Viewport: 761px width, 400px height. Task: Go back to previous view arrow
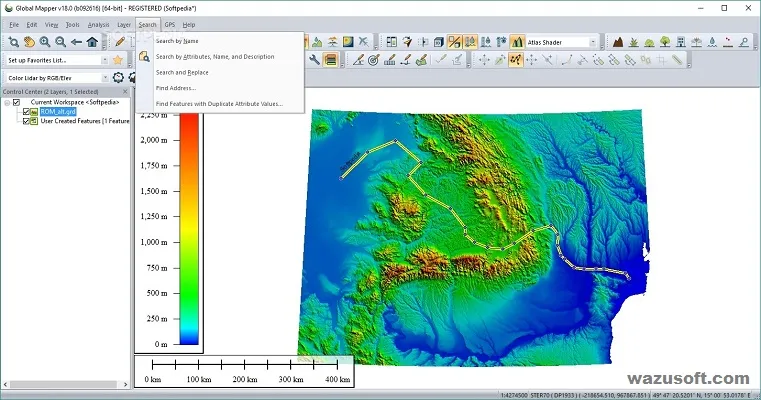click(76, 42)
